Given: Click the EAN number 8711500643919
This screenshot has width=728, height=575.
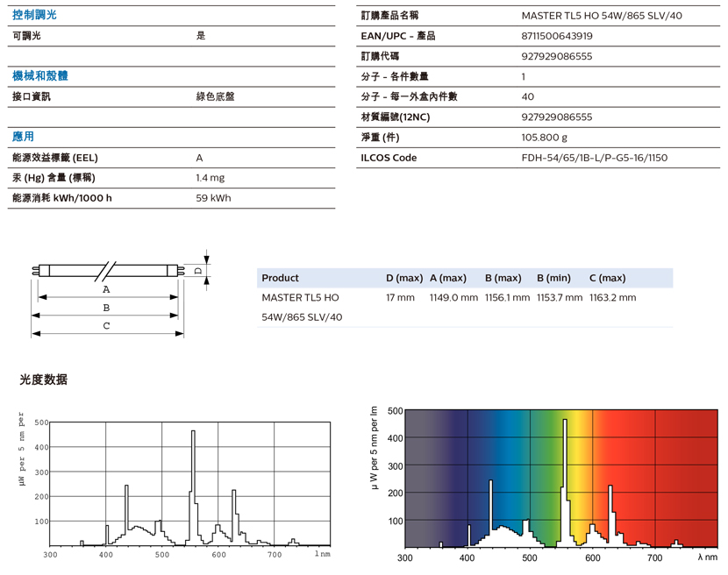Looking at the screenshot, I should click(557, 36).
